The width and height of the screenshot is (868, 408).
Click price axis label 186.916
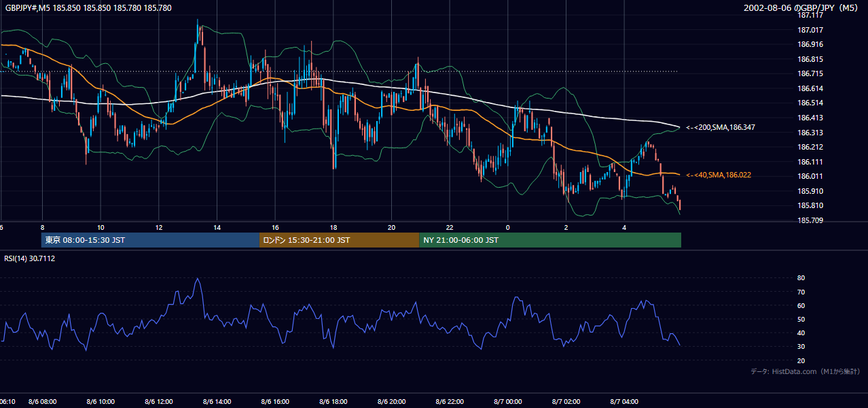pos(810,44)
